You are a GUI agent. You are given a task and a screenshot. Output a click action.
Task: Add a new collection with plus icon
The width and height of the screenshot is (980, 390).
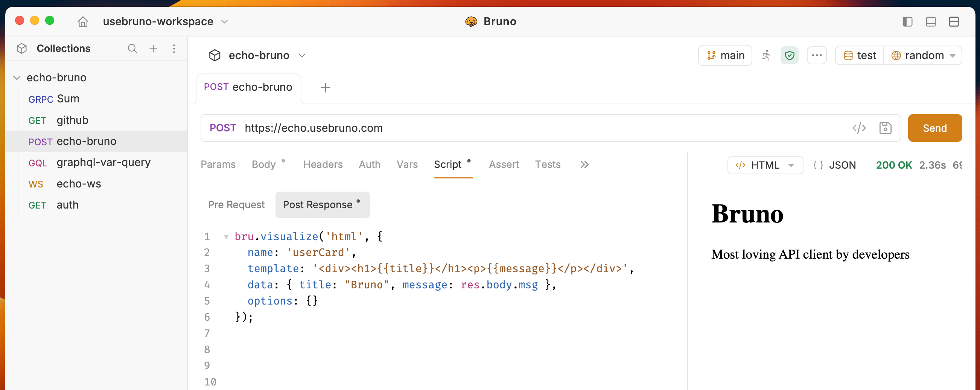tap(153, 48)
